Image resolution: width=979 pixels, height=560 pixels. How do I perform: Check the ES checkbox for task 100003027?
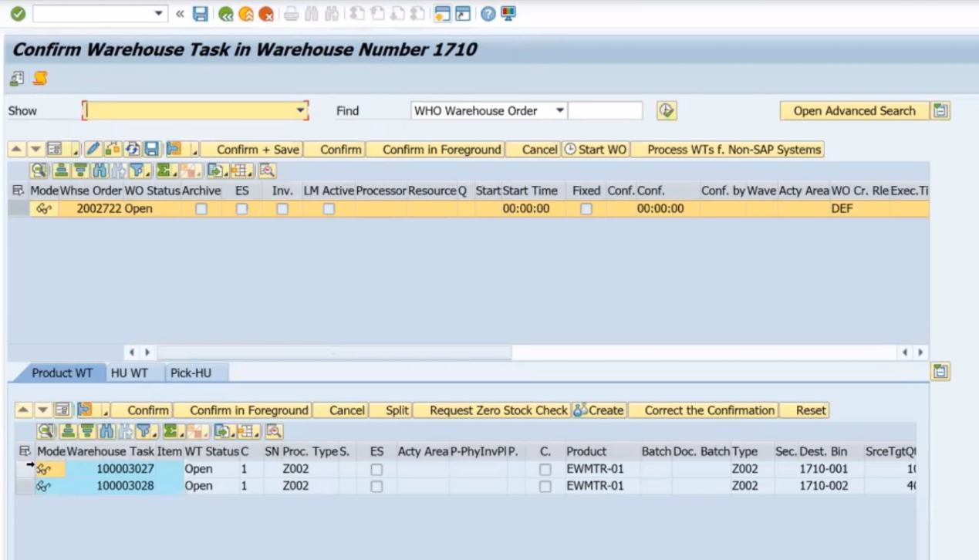point(376,469)
